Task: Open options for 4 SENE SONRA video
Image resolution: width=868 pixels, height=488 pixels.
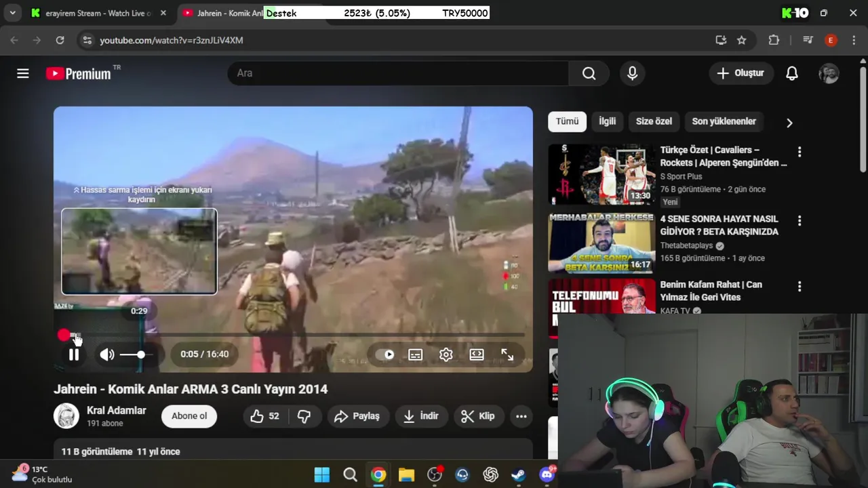Action: click(x=800, y=220)
